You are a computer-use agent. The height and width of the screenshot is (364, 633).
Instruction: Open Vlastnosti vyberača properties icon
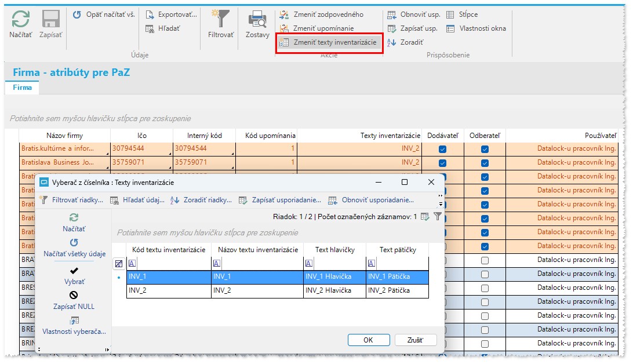click(x=74, y=321)
